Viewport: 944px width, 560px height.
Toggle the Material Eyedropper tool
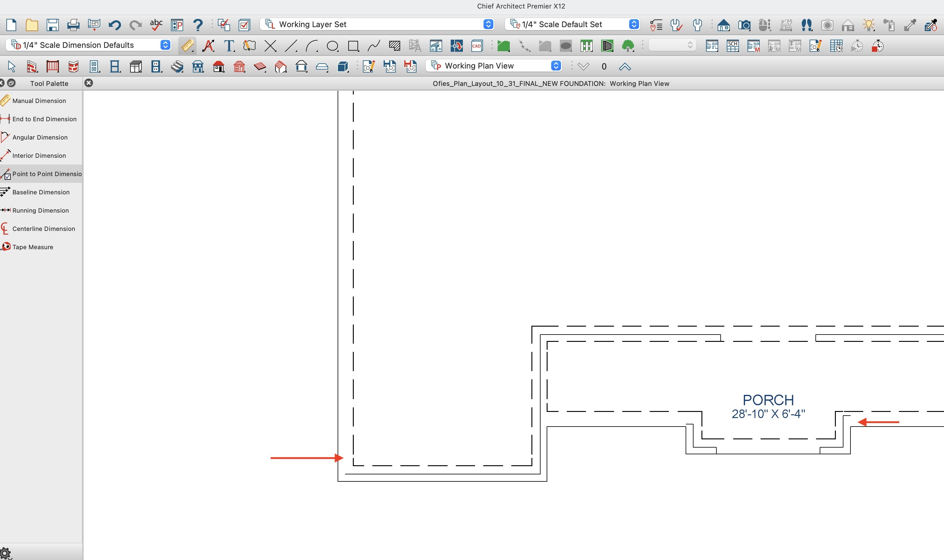tap(910, 25)
